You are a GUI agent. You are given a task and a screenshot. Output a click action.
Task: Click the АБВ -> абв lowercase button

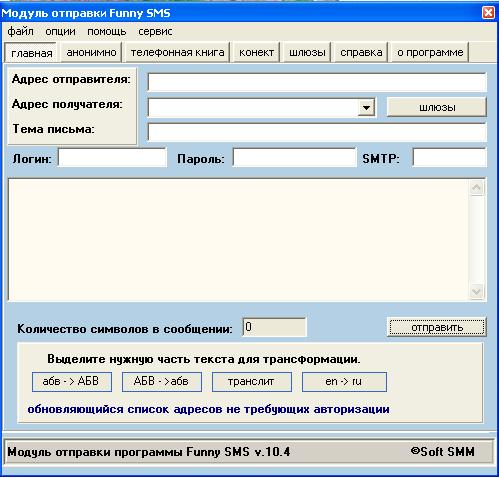point(162,382)
